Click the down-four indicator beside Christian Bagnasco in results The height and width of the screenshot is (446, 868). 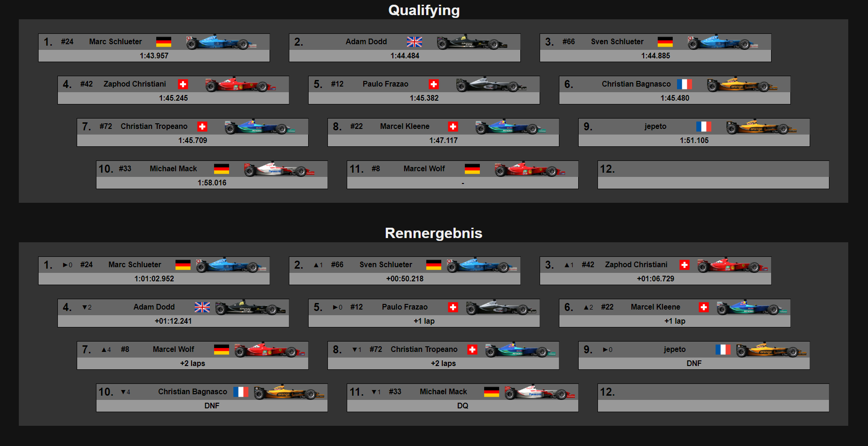pos(126,392)
